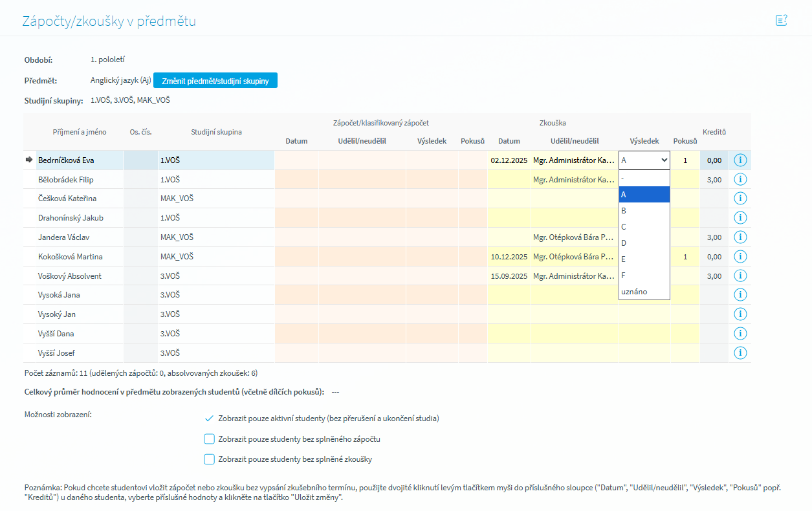The width and height of the screenshot is (812, 511).
Task: Open info icon for Vyšší Josef
Action: [740, 353]
